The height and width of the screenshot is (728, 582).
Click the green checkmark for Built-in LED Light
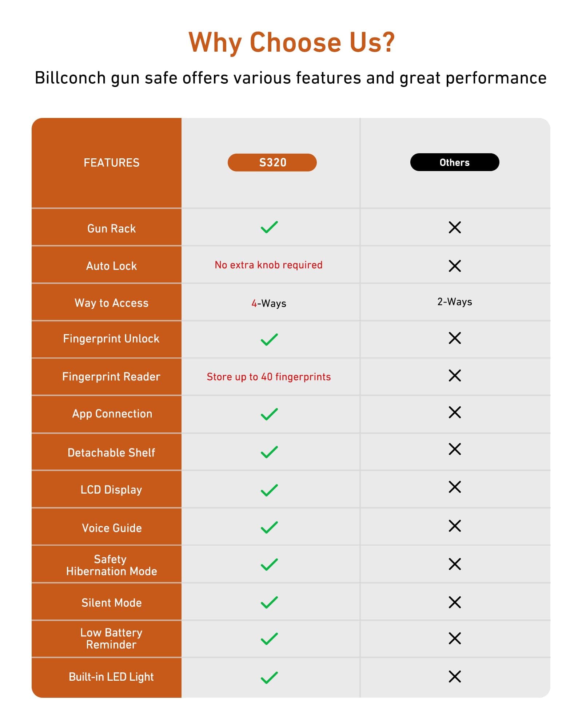[269, 677]
